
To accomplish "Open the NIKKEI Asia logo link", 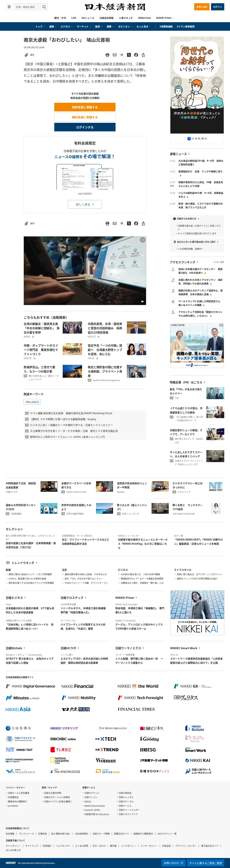I will pyautogui.click(x=18, y=709).
